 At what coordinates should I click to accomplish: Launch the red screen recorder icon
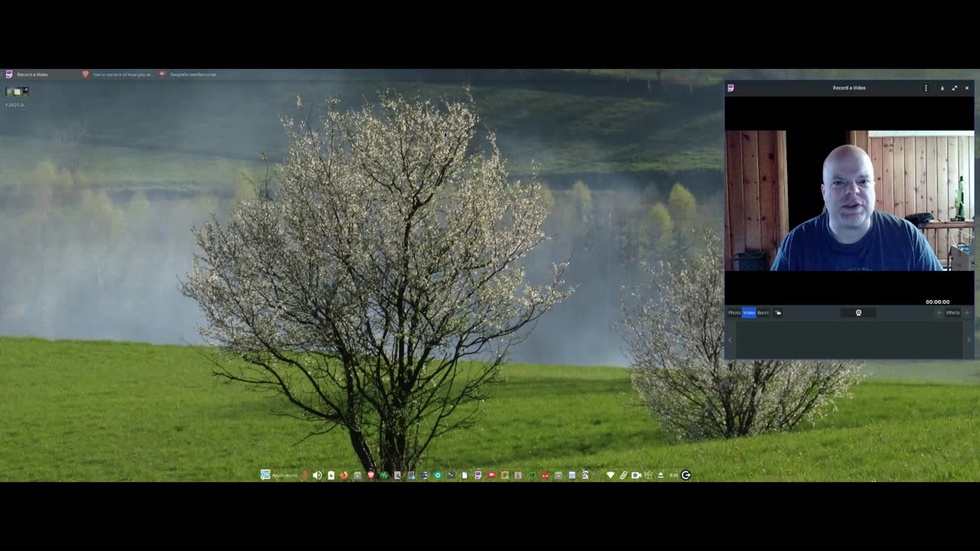point(492,475)
